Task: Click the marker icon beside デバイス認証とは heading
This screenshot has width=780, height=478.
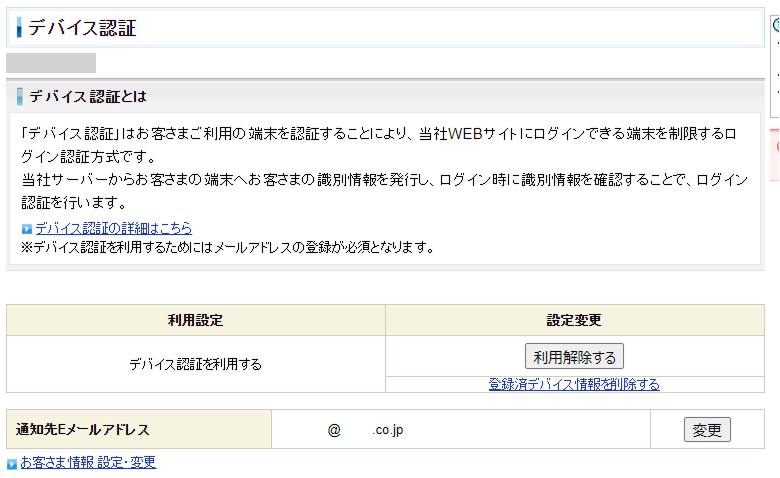Action: click(20, 97)
